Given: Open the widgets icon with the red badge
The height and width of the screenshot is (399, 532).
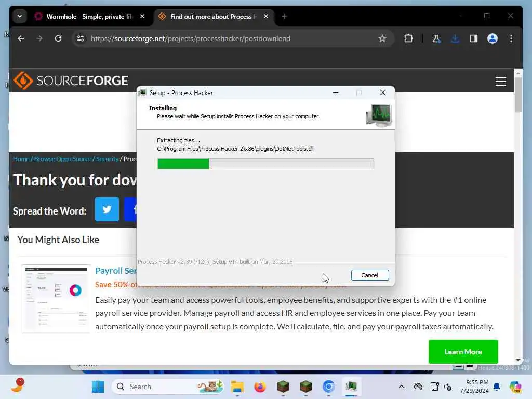Looking at the screenshot, I should pos(18,386).
